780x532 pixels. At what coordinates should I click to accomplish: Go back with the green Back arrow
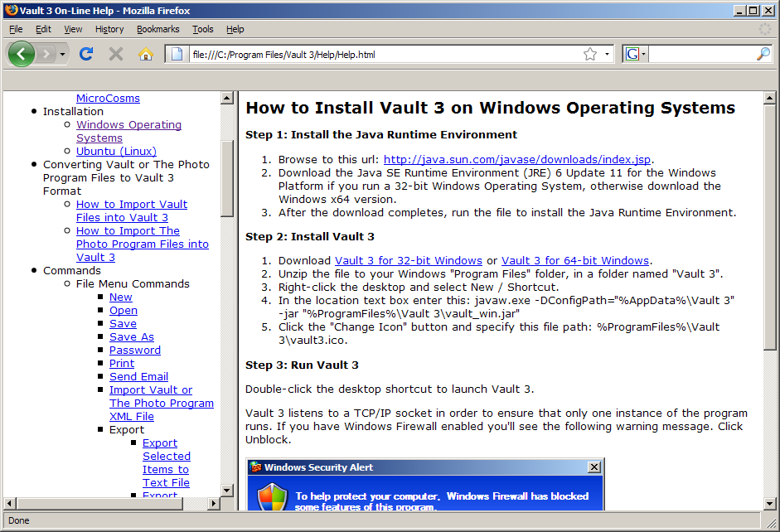tap(22, 54)
